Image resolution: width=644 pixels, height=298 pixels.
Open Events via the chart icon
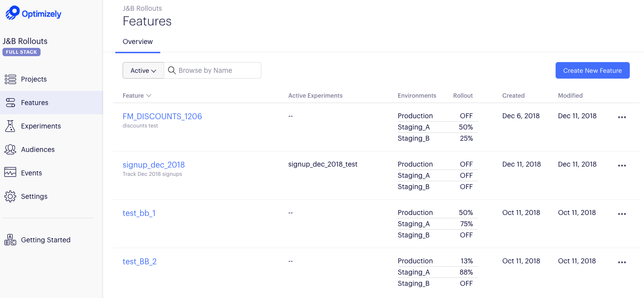pyautogui.click(x=10, y=172)
